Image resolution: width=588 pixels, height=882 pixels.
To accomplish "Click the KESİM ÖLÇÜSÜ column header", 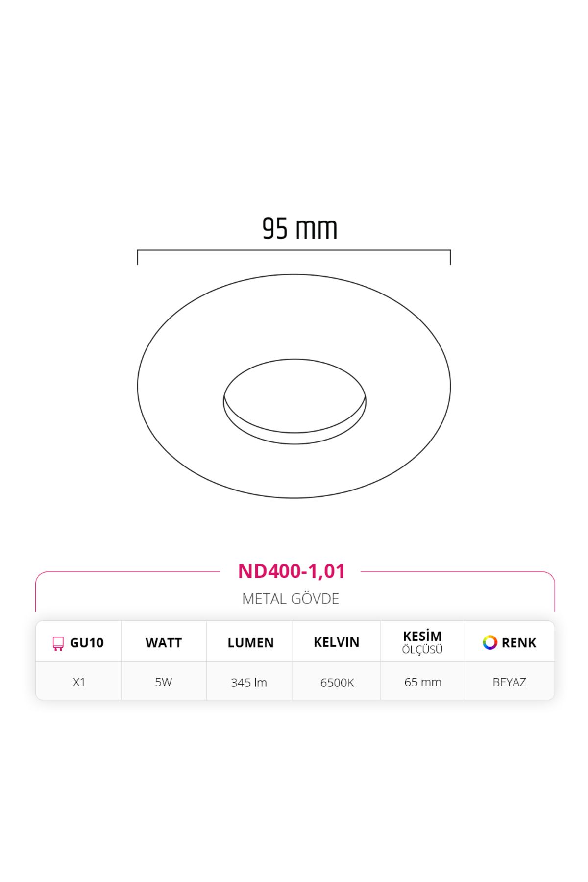I will coord(422,642).
